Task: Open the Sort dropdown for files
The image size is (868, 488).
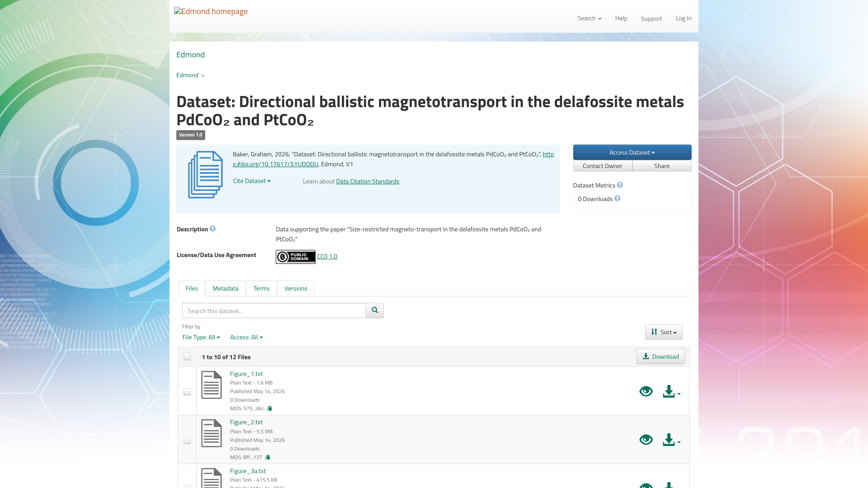Action: click(663, 332)
